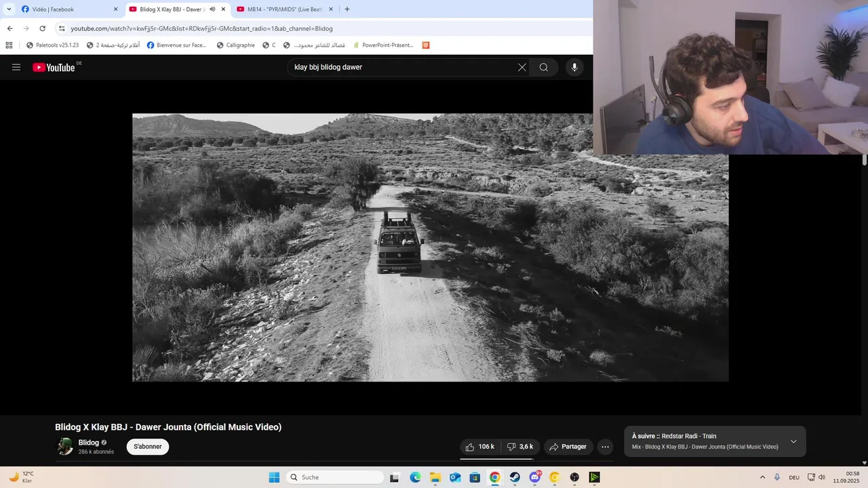Launch Microsoft Edge from taskbar
Screen dimensions: 868x488
415,477
